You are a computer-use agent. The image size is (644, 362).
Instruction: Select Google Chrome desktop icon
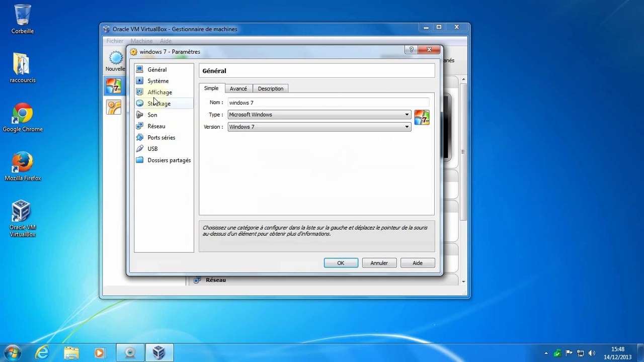pos(23,117)
